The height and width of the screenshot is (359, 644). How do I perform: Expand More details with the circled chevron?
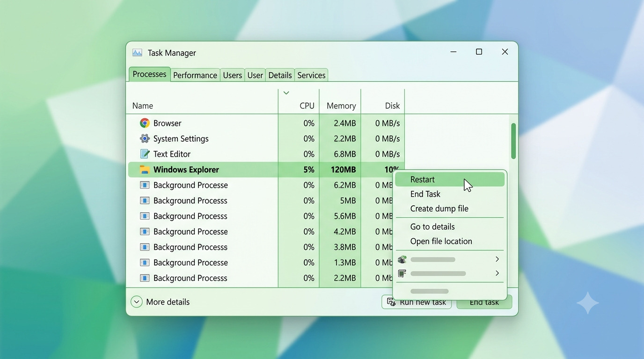pyautogui.click(x=137, y=302)
